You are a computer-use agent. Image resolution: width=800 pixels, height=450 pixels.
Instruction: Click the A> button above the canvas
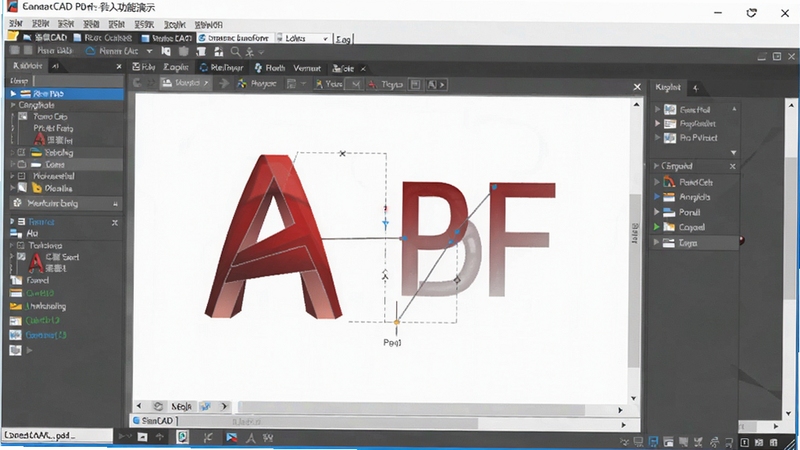(436, 84)
